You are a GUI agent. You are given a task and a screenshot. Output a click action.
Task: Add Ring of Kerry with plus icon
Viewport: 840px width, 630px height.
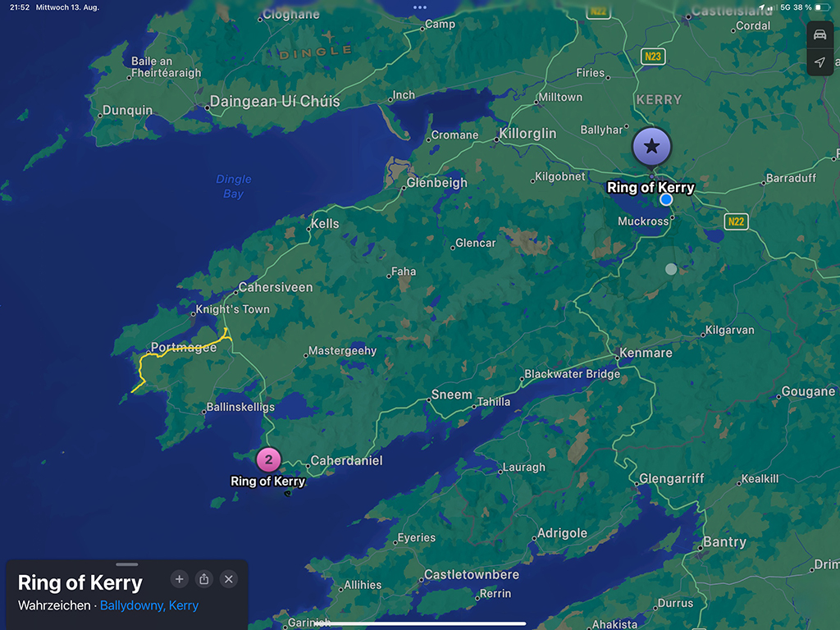(180, 579)
